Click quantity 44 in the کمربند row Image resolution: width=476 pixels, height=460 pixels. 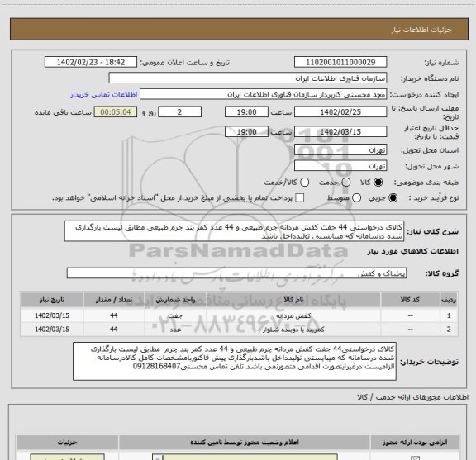click(x=114, y=330)
